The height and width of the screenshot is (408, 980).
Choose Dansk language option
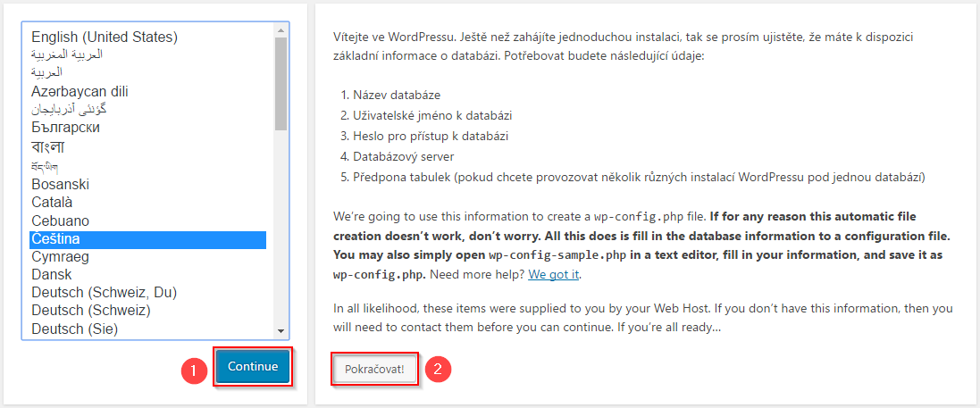(52, 275)
